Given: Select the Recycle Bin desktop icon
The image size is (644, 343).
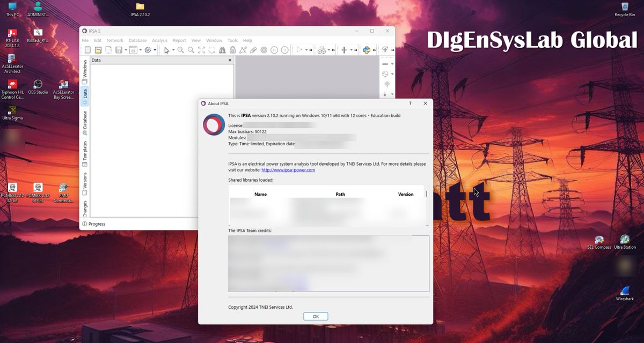Looking at the screenshot, I should 625,10.
